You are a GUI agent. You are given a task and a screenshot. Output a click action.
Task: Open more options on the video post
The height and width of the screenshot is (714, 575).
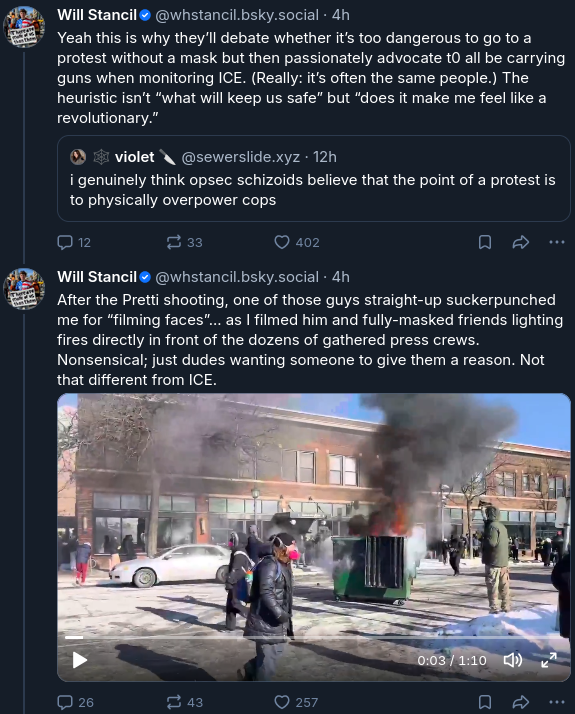557,702
